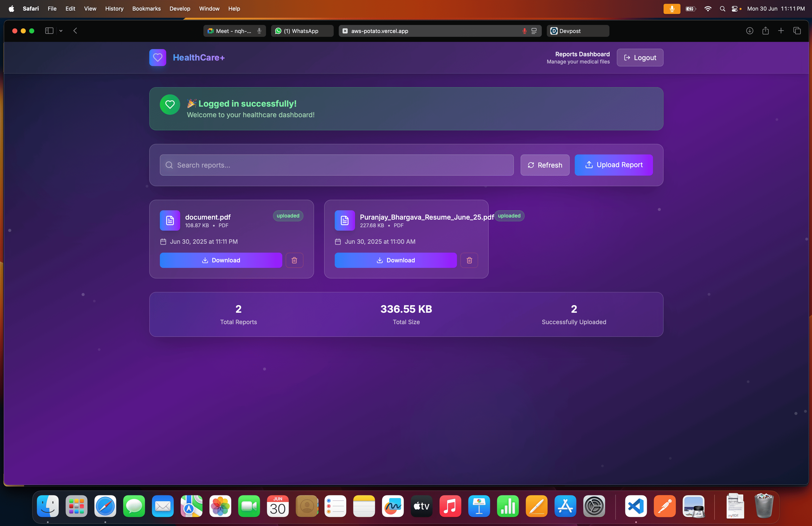812x526 pixels.
Task: Expand the sidebar tab group dropdown chevron
Action: [x=61, y=31]
